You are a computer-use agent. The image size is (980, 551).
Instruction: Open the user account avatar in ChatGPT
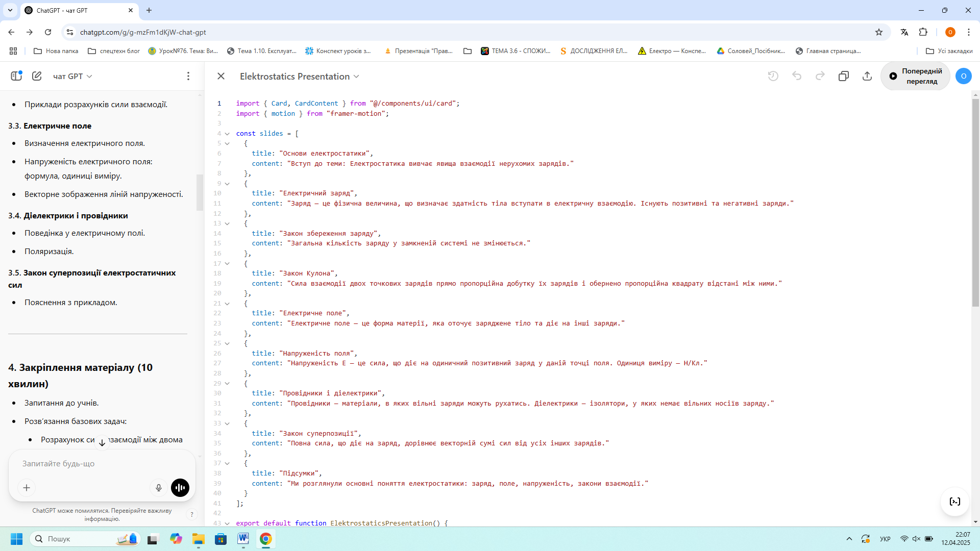coord(964,76)
